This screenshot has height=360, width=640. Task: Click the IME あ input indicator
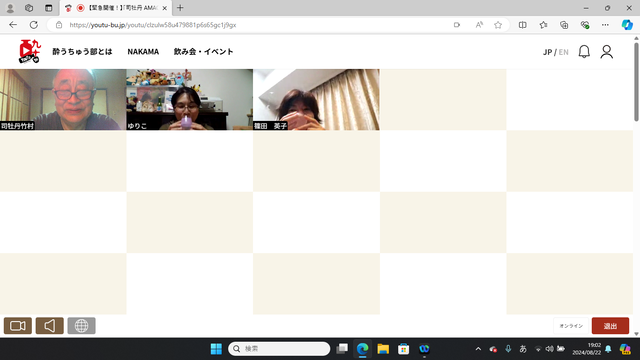[x=523, y=349]
